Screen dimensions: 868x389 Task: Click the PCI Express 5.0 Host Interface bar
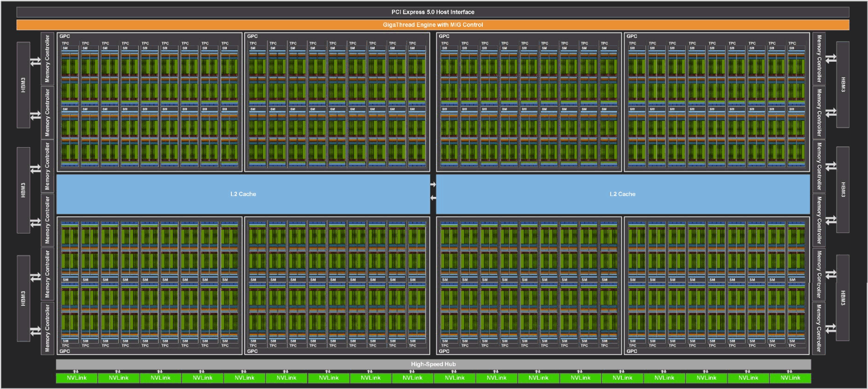pos(433,12)
